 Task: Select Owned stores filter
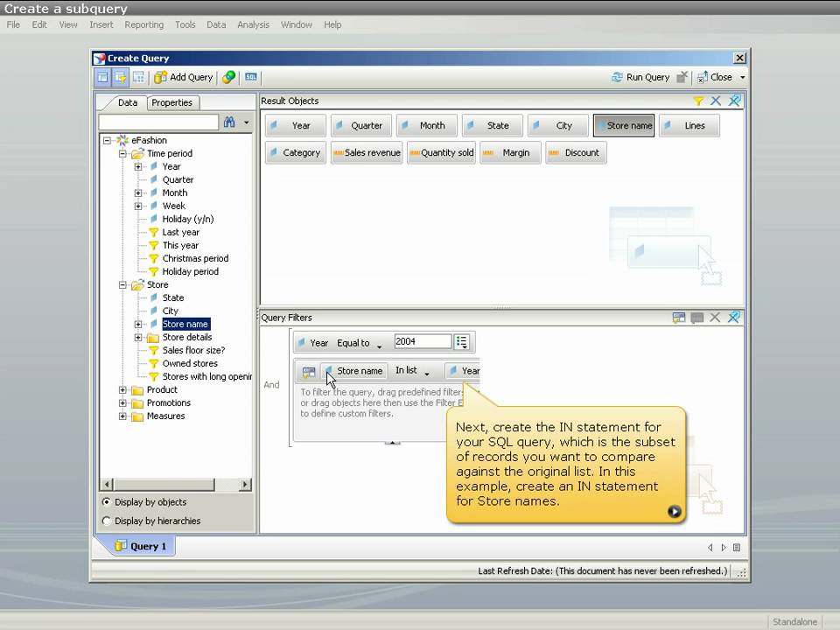point(190,363)
